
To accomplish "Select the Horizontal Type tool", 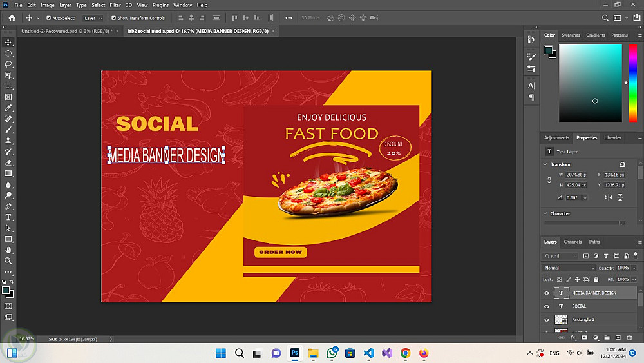I will tap(8, 217).
